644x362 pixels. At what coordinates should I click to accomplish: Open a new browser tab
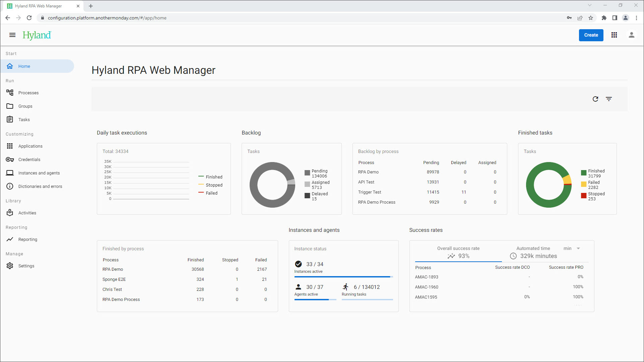tap(91, 6)
